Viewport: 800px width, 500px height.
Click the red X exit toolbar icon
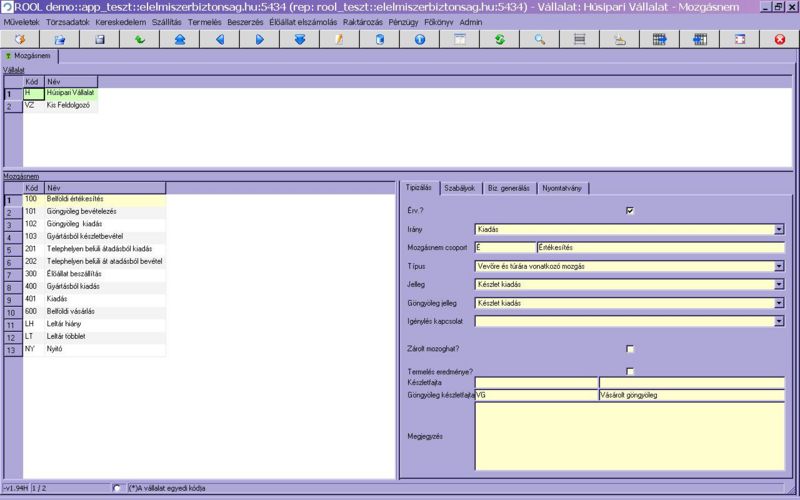coord(779,40)
